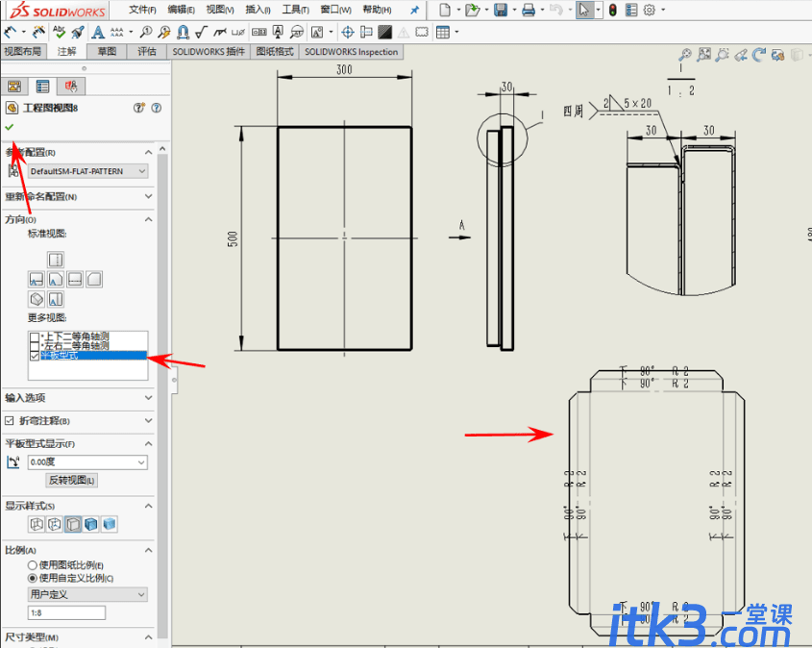
Task: Click the 反转视图 flip view button
Action: pyautogui.click(x=71, y=480)
